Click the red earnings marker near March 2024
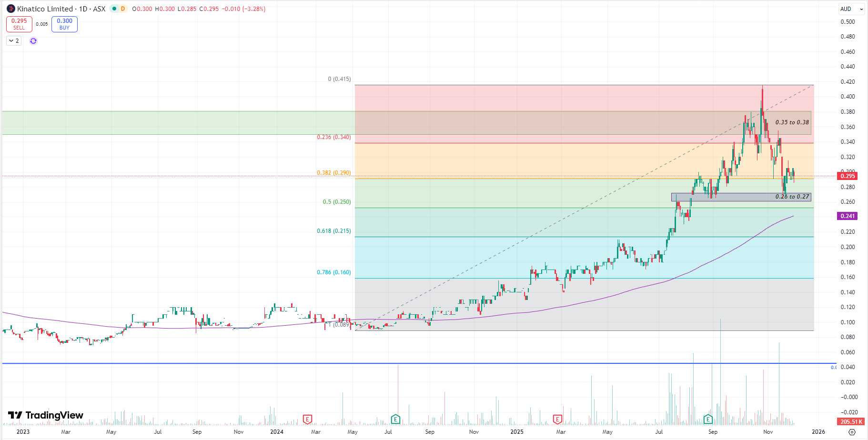Screen dimensions: 868x440 click(308, 420)
